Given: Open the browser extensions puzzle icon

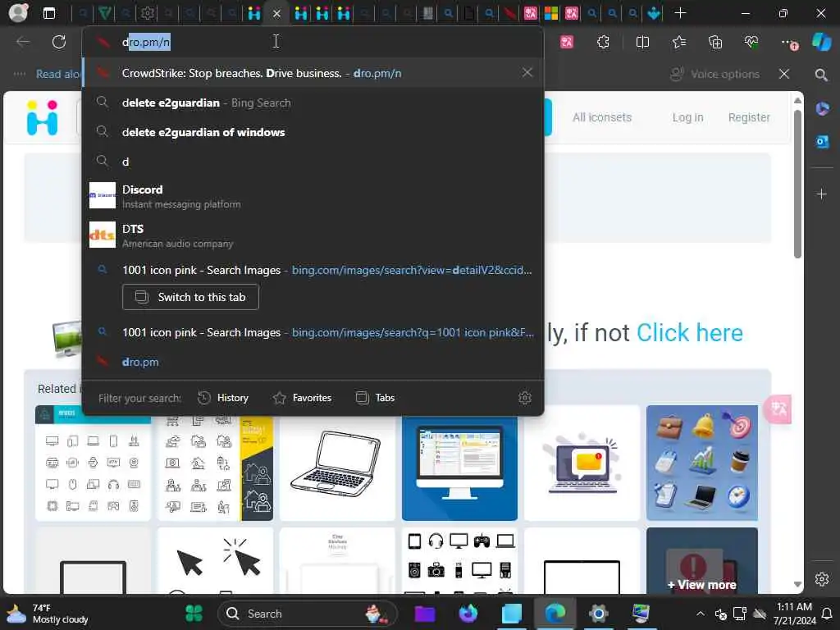Looking at the screenshot, I should tap(603, 43).
